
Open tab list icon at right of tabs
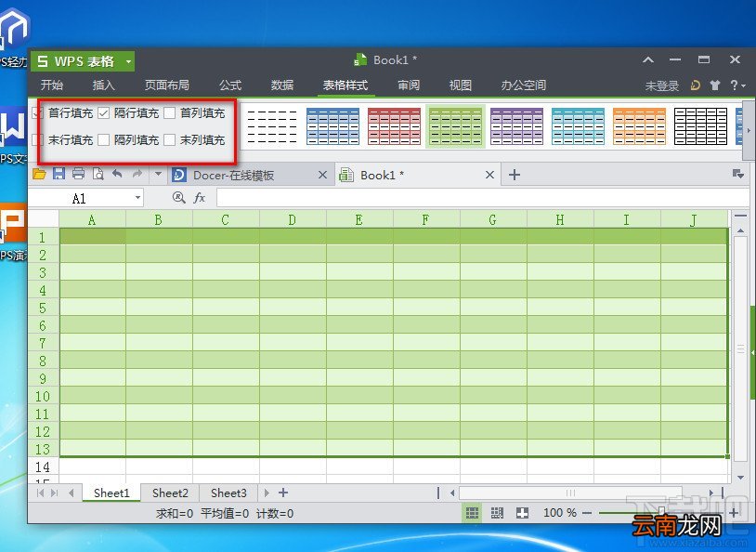tap(738, 174)
